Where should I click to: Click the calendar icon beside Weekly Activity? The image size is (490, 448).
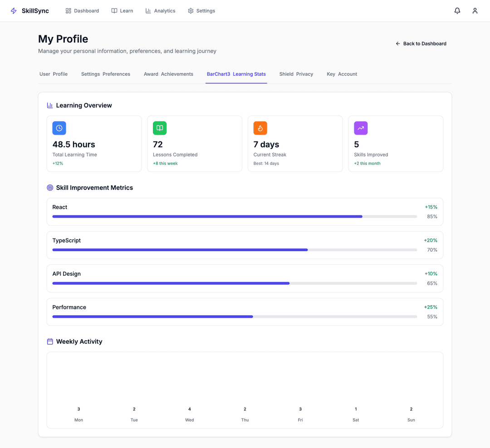[50, 341]
